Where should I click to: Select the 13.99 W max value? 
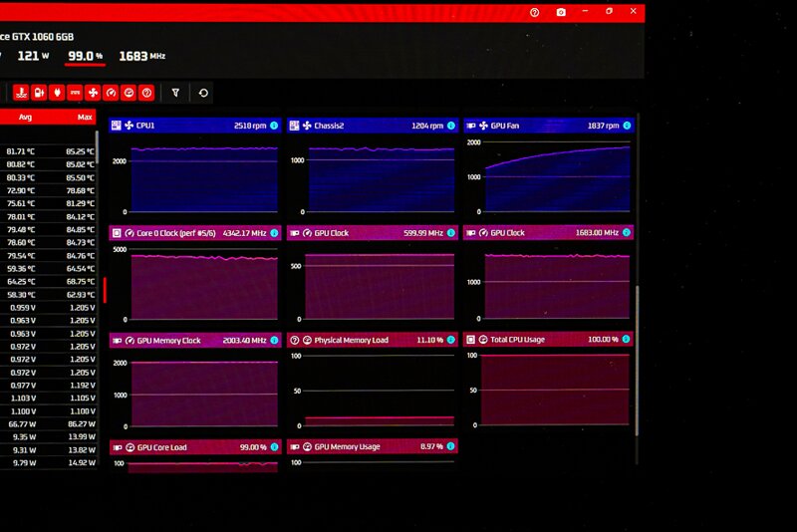coord(82,437)
